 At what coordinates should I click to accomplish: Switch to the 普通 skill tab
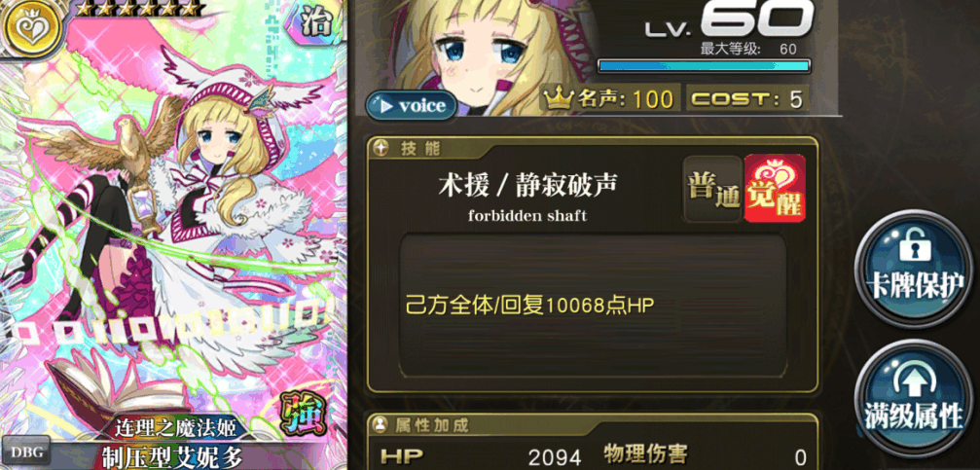(x=712, y=189)
